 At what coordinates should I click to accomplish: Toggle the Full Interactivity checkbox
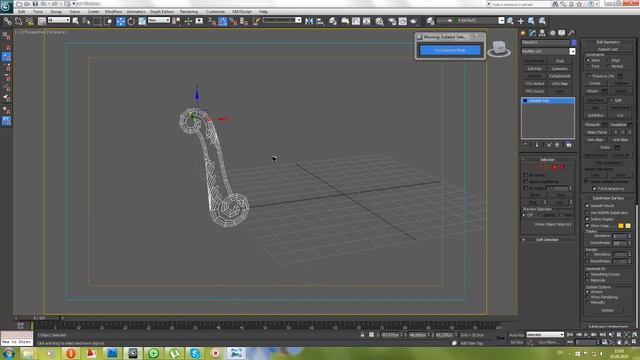(594, 189)
